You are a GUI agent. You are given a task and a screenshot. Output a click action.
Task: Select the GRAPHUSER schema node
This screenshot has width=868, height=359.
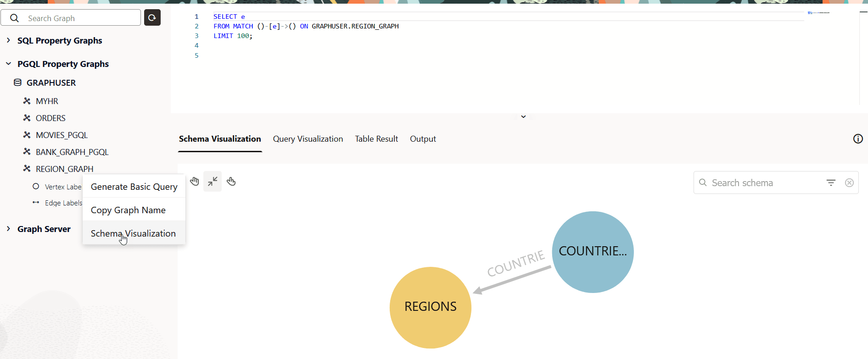click(x=51, y=83)
